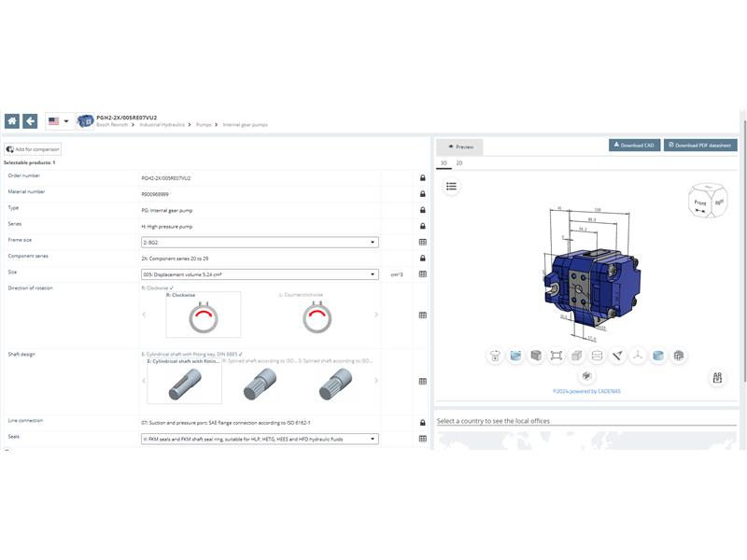This screenshot has width=747, height=560.
Task: Open the US flag language dropdown
Action: coord(59,121)
